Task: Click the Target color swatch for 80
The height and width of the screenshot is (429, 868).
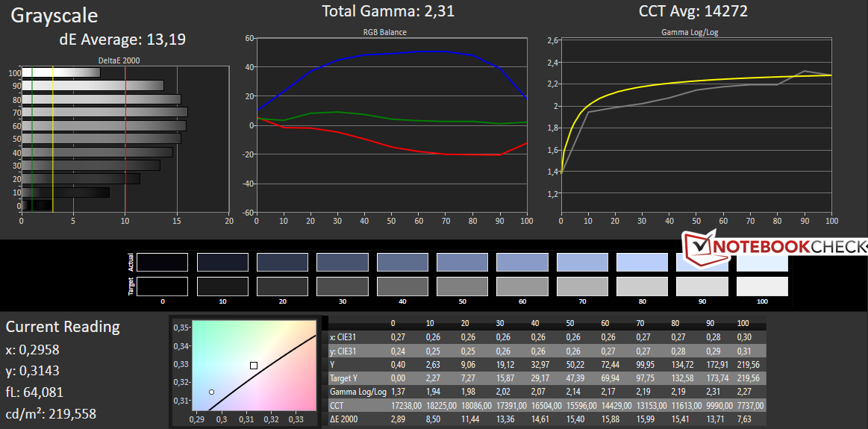Action: (x=642, y=286)
